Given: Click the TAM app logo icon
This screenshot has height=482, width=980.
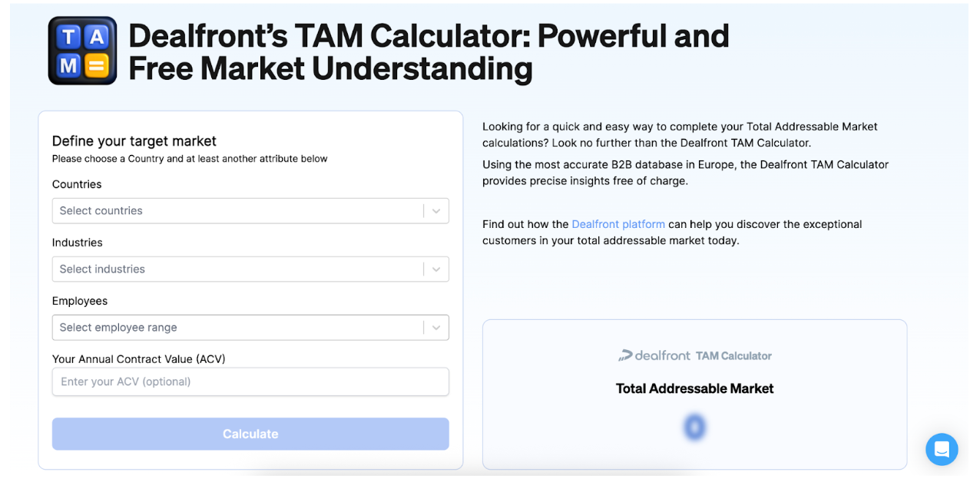Looking at the screenshot, I should [x=81, y=49].
